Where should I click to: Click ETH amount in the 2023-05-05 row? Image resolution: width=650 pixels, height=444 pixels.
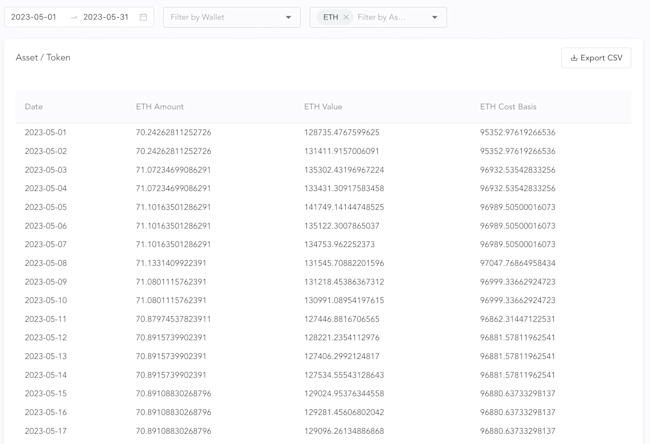[x=173, y=207]
